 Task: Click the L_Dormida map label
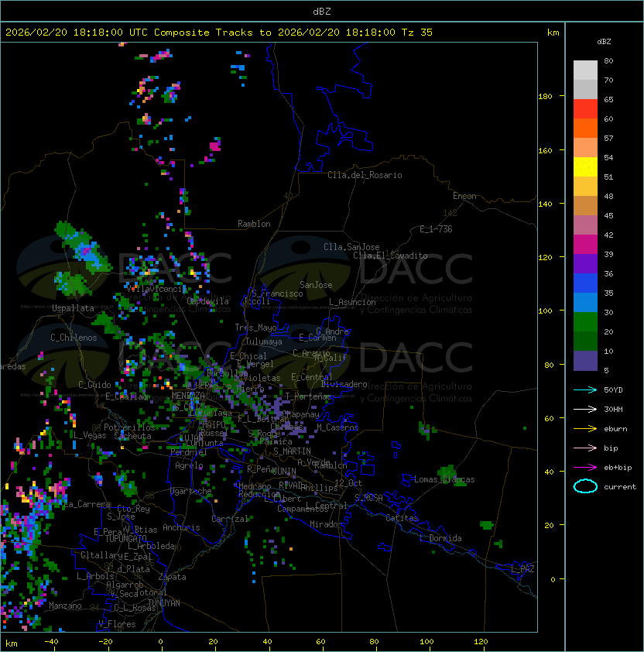(440, 538)
